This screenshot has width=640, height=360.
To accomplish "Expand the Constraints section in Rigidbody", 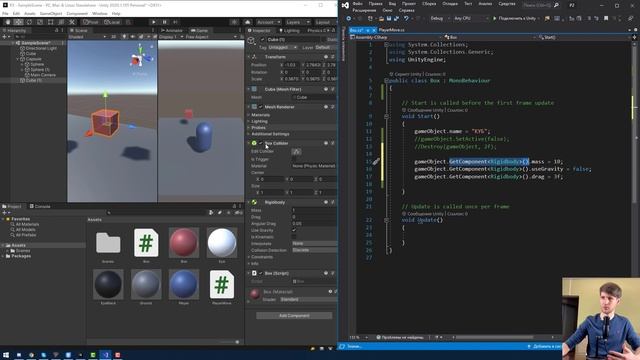I will [x=249, y=257].
